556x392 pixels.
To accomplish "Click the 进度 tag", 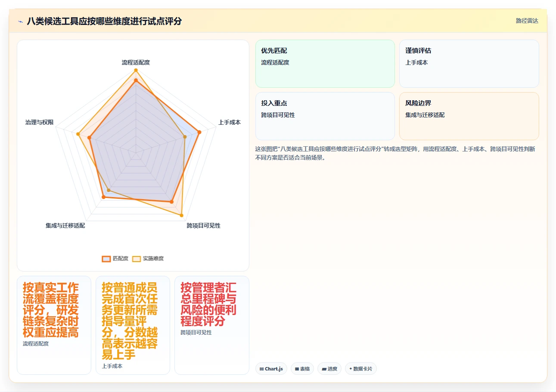I will [329, 369].
